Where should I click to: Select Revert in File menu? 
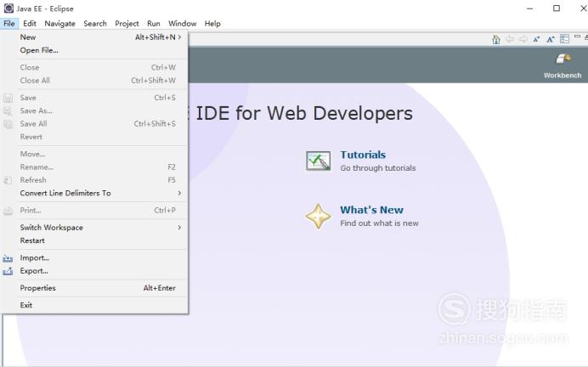94,137
